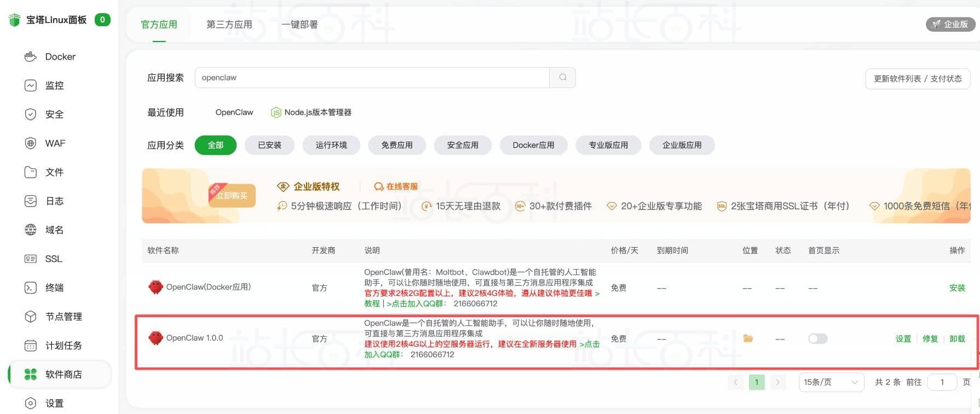
Task: Open the SSL certificate icon
Action: click(x=31, y=259)
